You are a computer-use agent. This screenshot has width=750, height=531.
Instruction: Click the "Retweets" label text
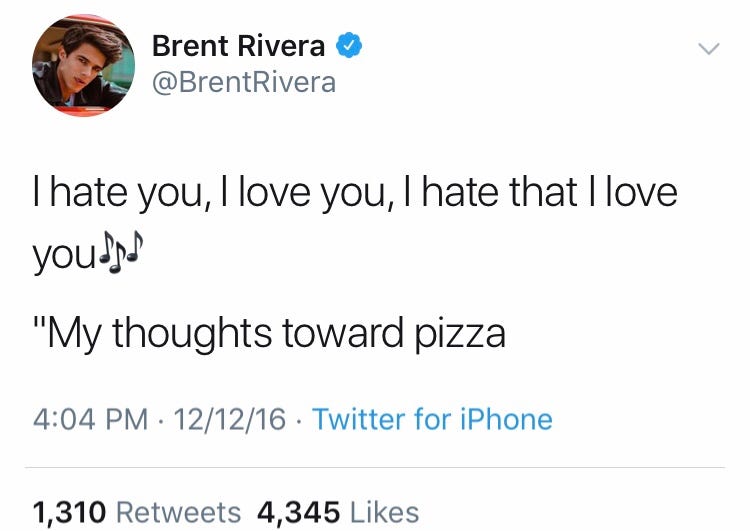coord(179,512)
